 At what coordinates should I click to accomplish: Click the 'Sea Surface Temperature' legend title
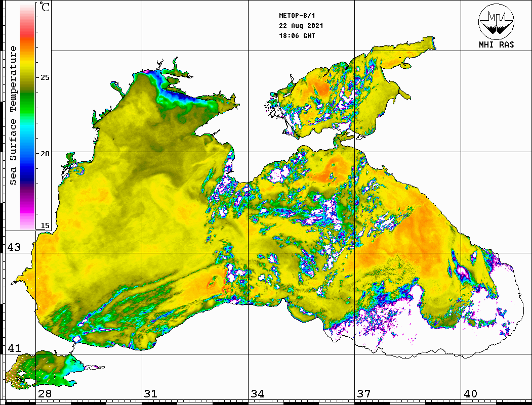click(x=13, y=115)
